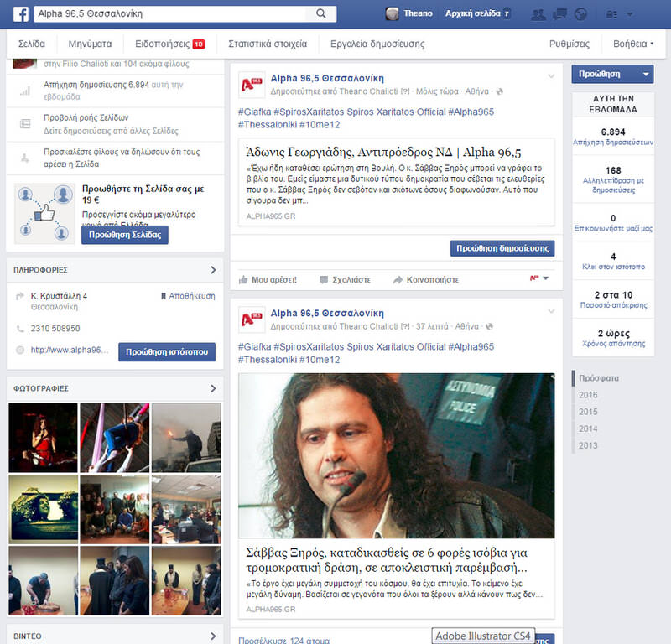The height and width of the screenshot is (644, 671).
Task: Click the phone icon beside 2310 508950
Action: [x=20, y=329]
